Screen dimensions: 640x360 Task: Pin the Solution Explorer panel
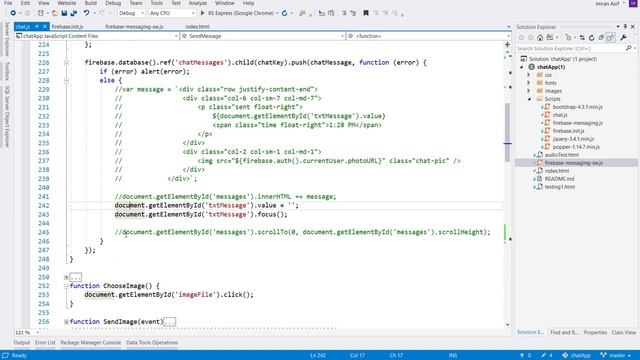(x=625, y=27)
